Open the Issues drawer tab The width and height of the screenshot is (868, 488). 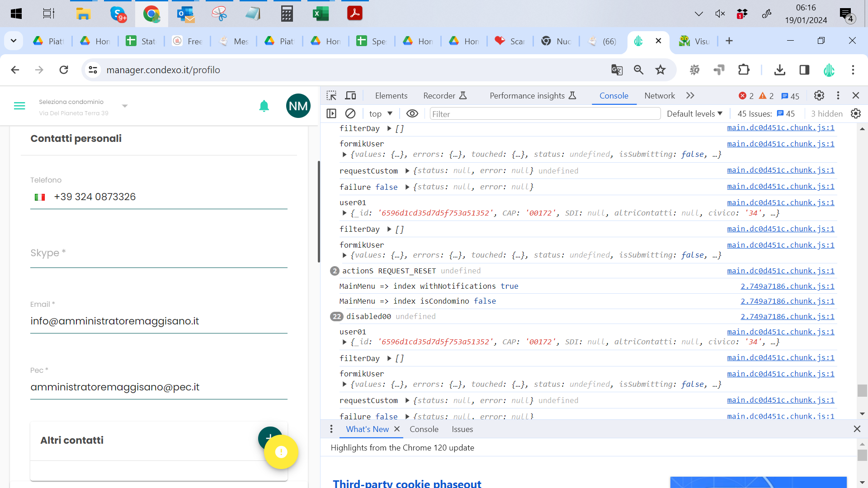coord(462,429)
